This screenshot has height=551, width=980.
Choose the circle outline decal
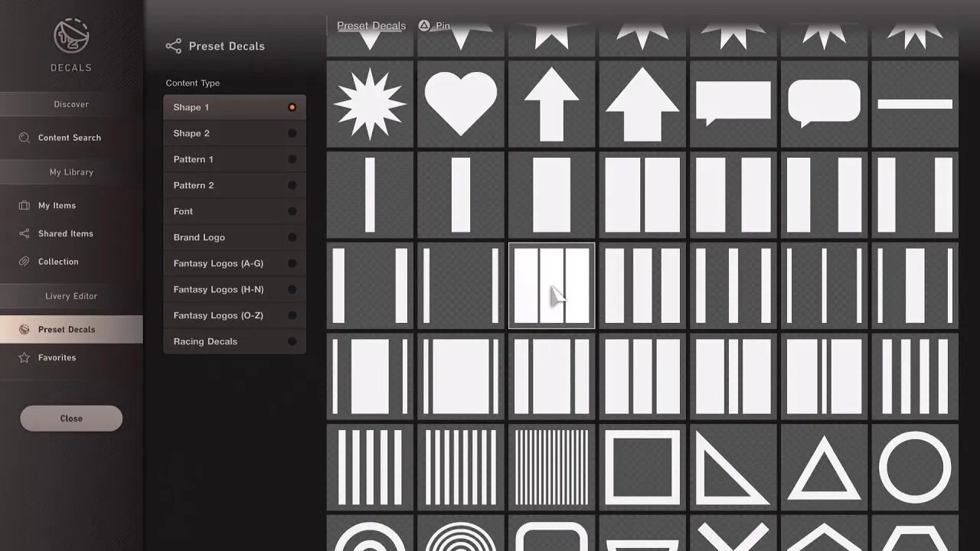915,467
